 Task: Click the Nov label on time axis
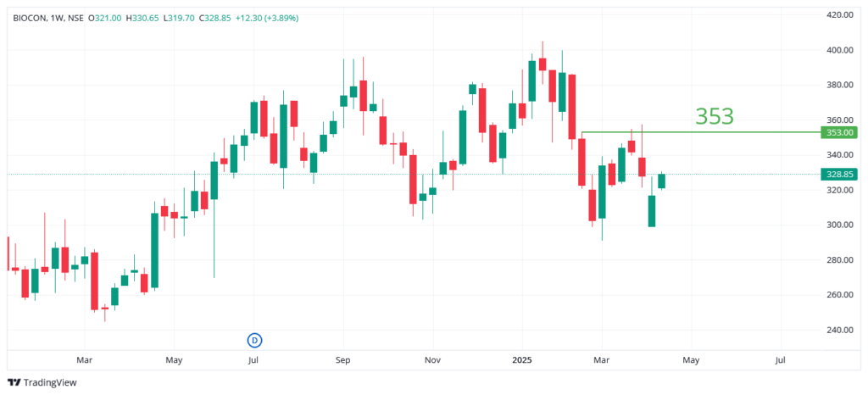coord(432,359)
